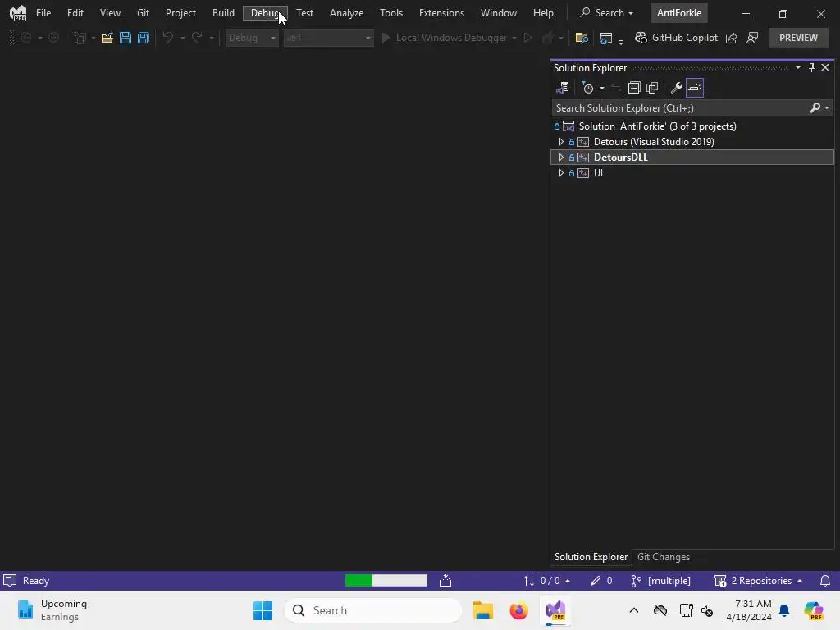Open the toolbar options overflow arrow
Screen dimensions: 840x630
(621, 41)
